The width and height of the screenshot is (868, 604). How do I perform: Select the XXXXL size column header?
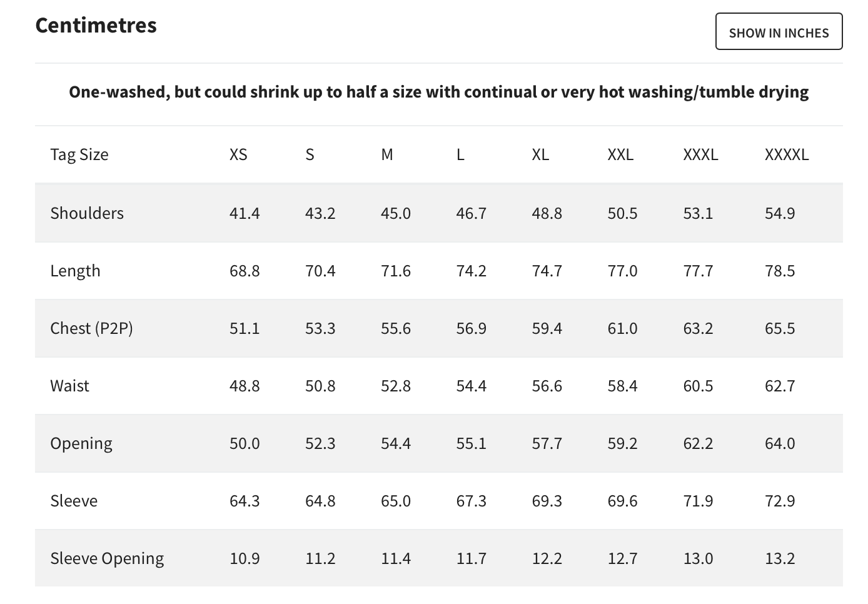click(787, 154)
